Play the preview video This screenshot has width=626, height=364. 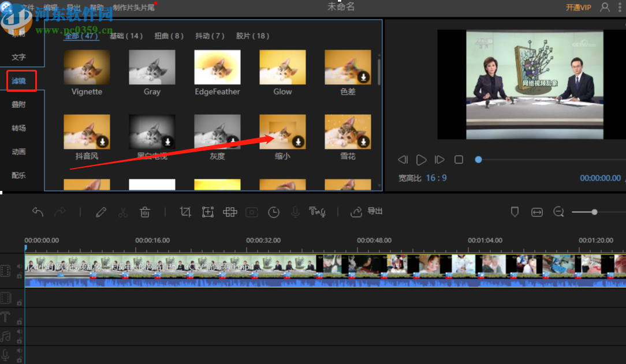tap(422, 160)
